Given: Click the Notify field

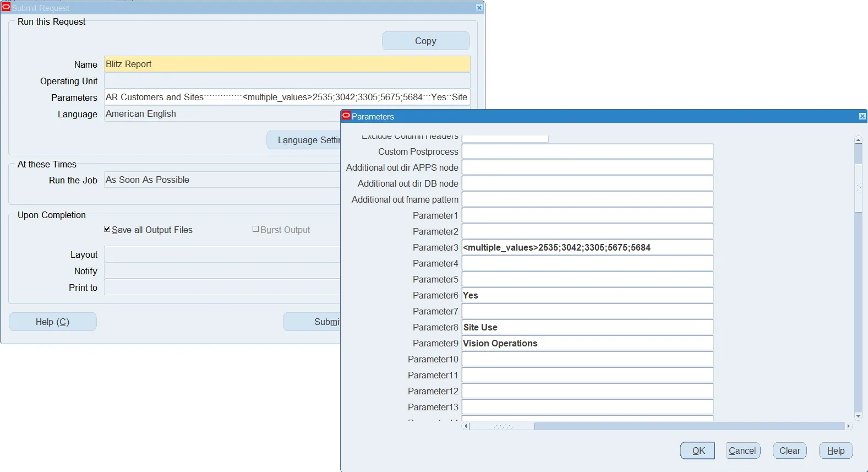Looking at the screenshot, I should tap(222, 270).
